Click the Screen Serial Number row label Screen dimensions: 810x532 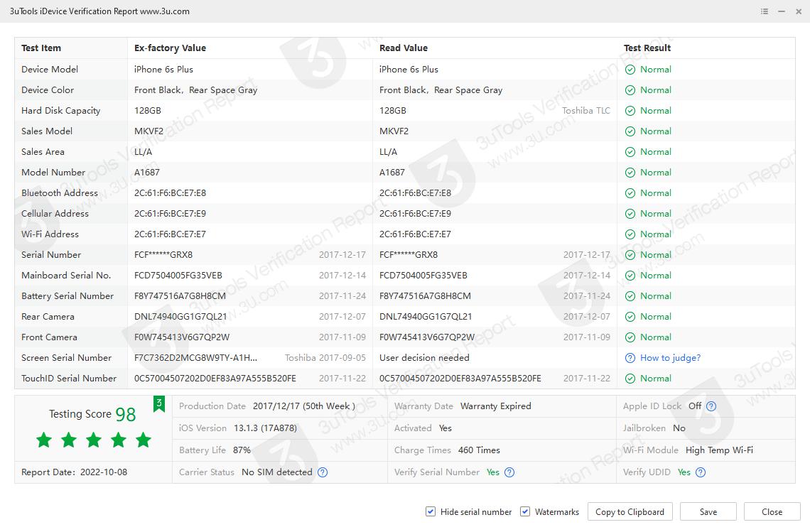[67, 358]
